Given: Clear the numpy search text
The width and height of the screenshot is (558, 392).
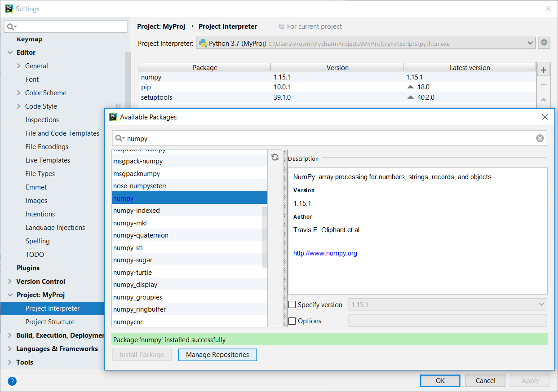Looking at the screenshot, I should click(540, 138).
